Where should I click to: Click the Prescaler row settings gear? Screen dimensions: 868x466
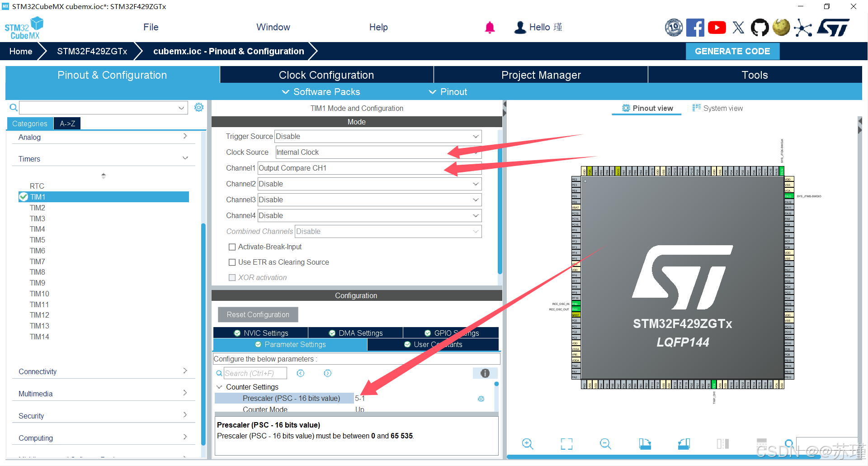481,399
